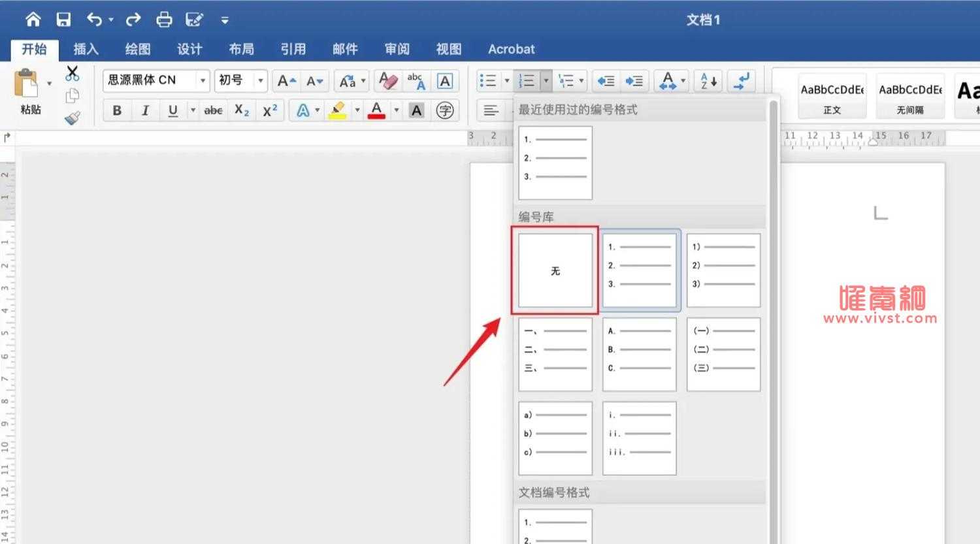Choose the 一、二、三、 numbering format
Screen dimensions: 980x544
pyautogui.click(x=555, y=355)
